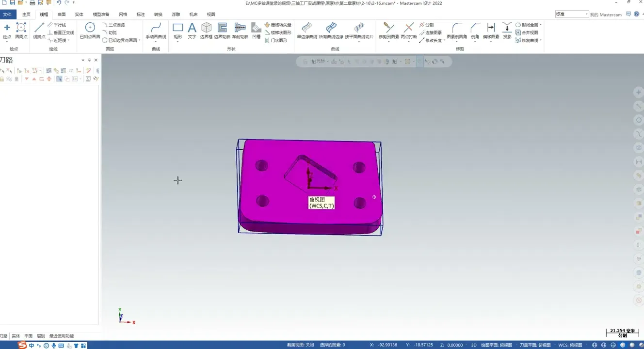Open the 文件 file menu

coord(7,15)
